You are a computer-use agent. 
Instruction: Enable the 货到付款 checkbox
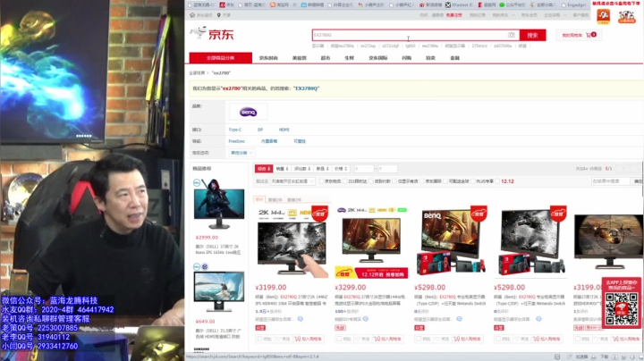tap(371, 181)
